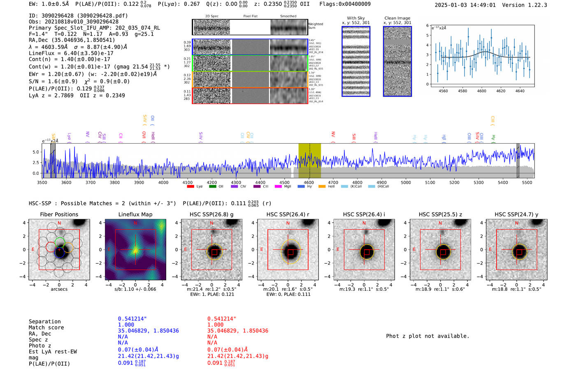
Task: Select the HSC SSP(26.8) g cutout
Action: [211, 249]
